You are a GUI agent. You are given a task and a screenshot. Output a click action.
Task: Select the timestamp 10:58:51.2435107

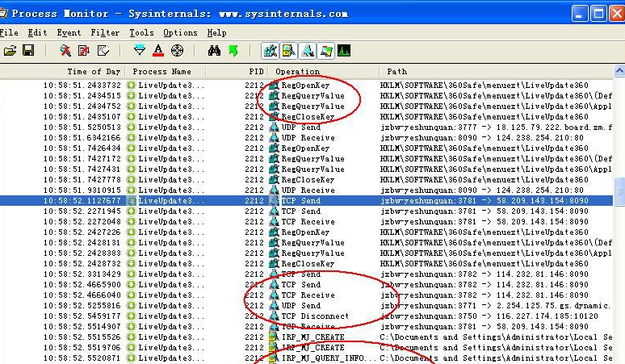(82, 117)
